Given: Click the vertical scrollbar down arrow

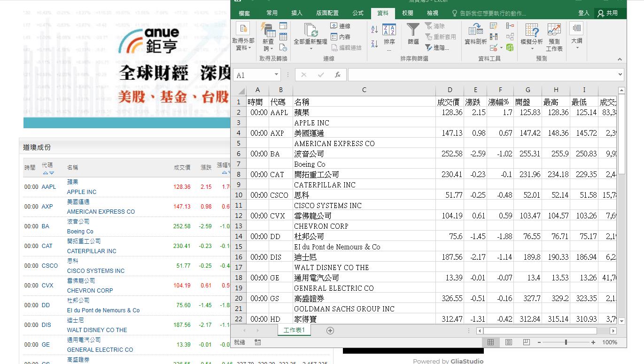Looking at the screenshot, I should [x=621, y=321].
